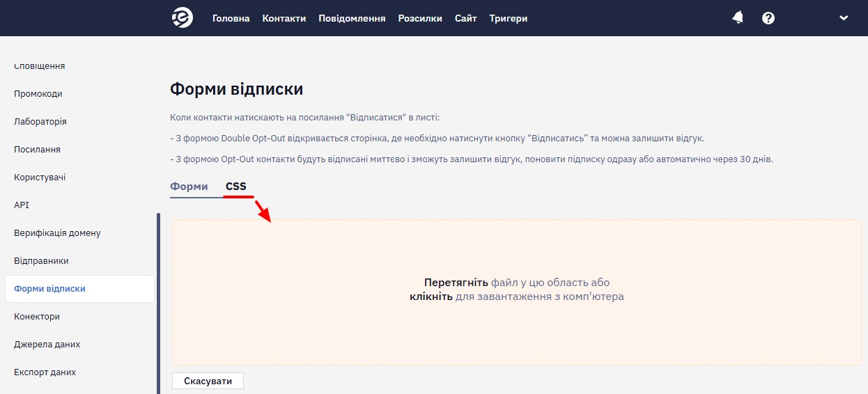Viewport: 868px width, 394px height.
Task: Open Промокоди in the sidebar
Action: pyautogui.click(x=38, y=94)
